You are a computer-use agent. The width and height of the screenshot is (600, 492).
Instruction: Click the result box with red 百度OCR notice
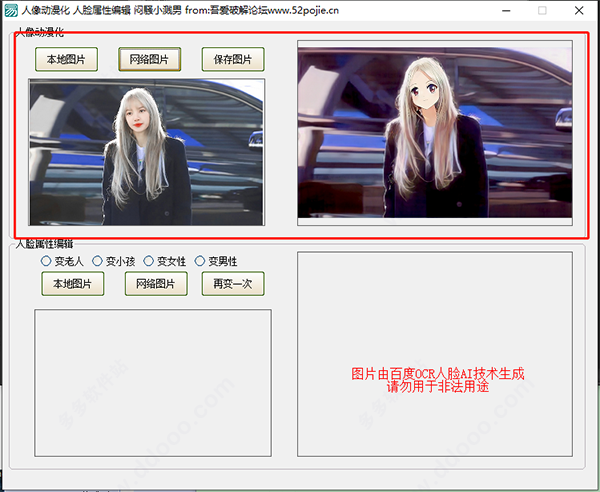coord(435,354)
